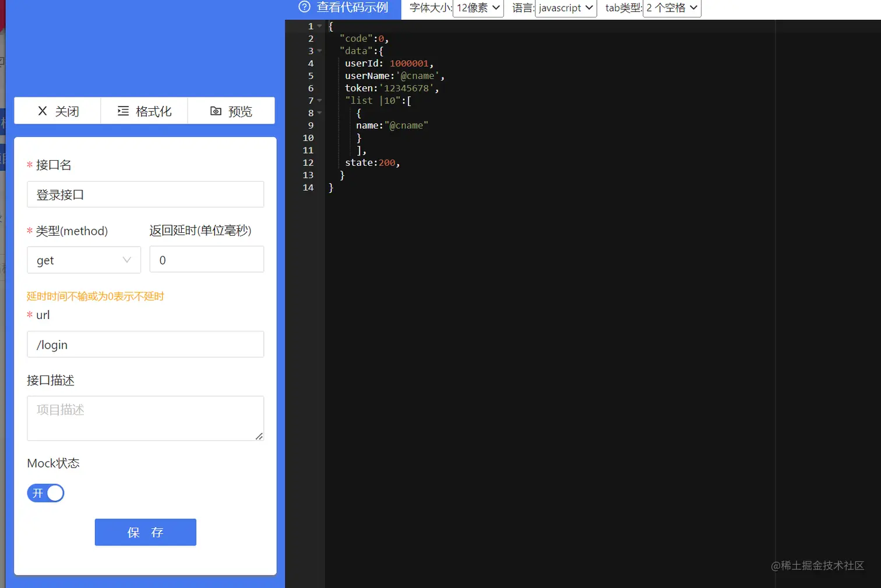Click the 预览 preview button

point(231,111)
